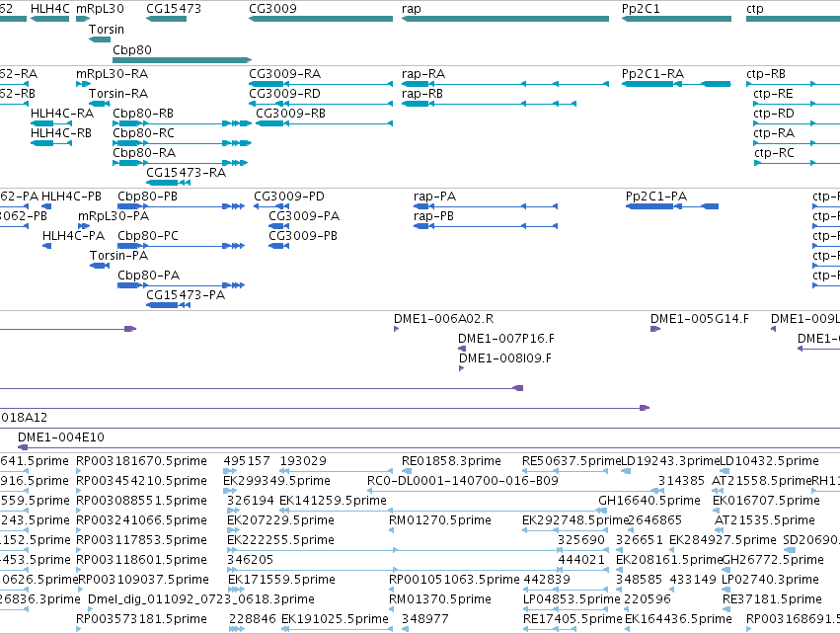Select the CG3009 gene label
The height and width of the screenshot is (634, 840).
click(x=272, y=9)
